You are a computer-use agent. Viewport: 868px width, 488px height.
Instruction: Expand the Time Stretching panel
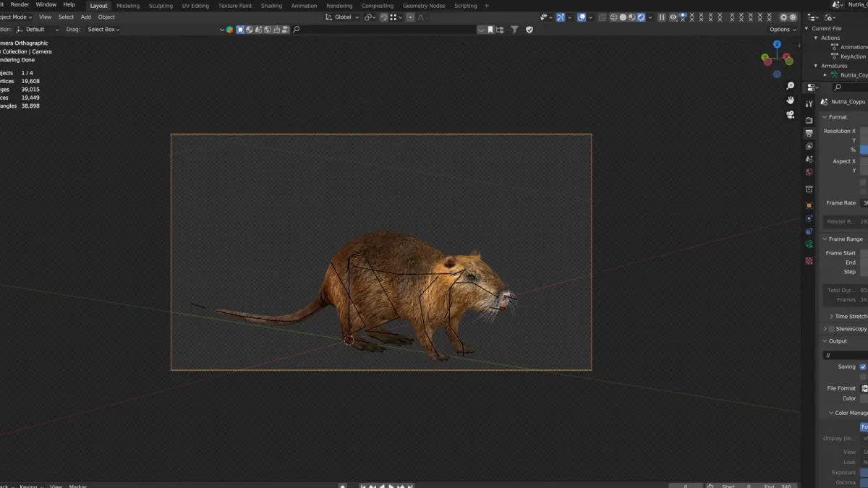(x=847, y=317)
